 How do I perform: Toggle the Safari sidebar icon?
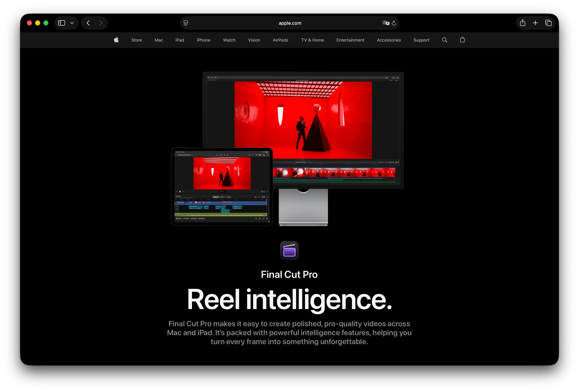coord(61,23)
